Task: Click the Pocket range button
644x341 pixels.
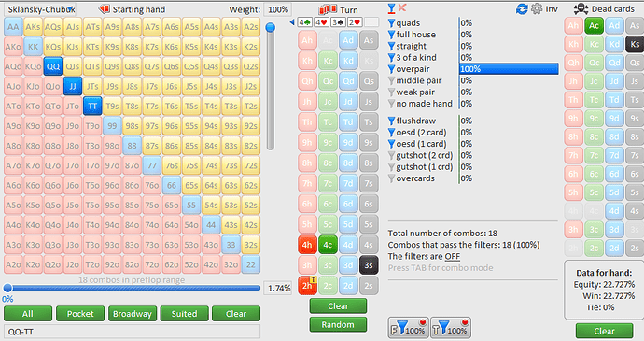Action: [x=80, y=314]
